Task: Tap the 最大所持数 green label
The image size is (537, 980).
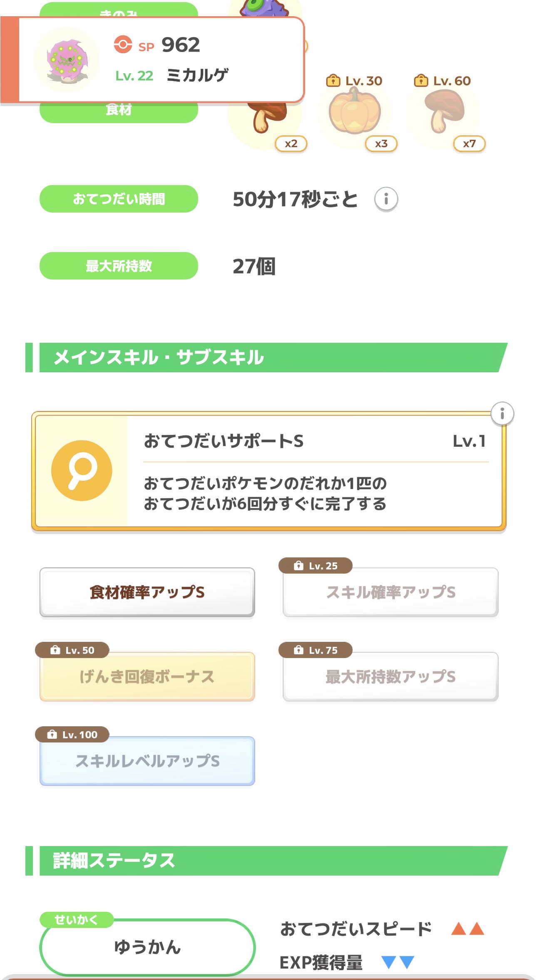Action: click(119, 266)
